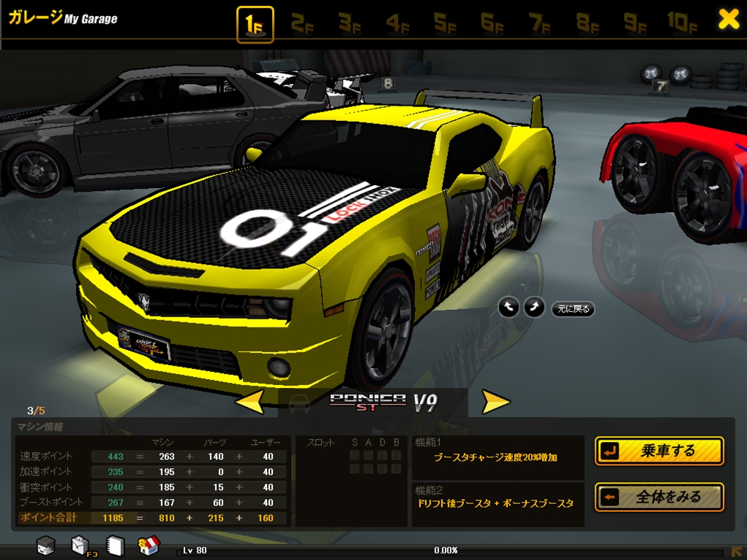Rotate car view clockwise
This screenshot has width=747, height=560.
point(534,308)
